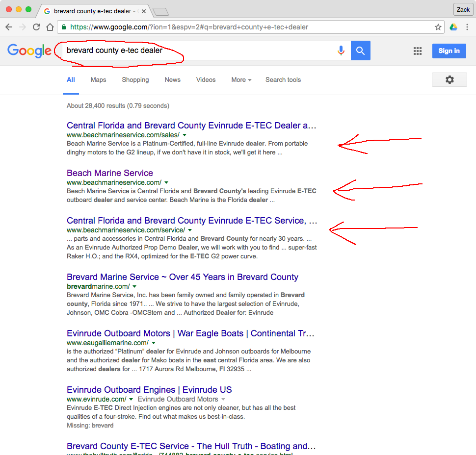Click the strikethrough missing term 'brevard'
Viewport: 476px width, 455px height.
[x=103, y=426]
